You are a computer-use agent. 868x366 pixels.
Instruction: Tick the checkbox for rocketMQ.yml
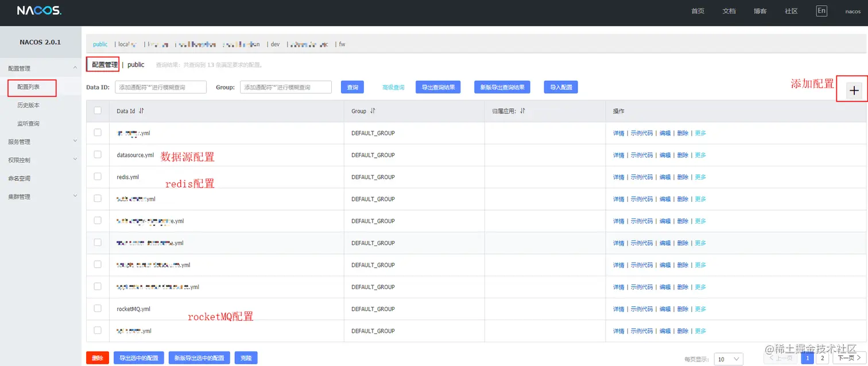98,309
